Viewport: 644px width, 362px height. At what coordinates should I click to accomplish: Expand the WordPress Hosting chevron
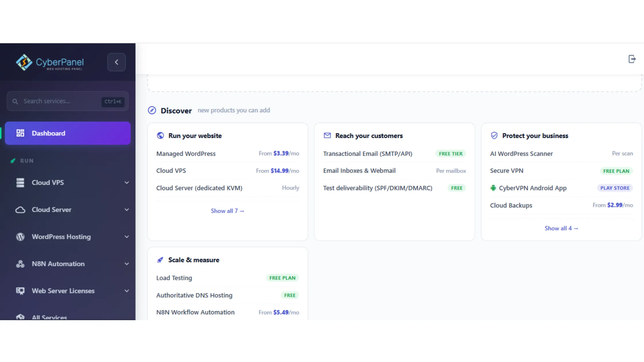(x=126, y=237)
